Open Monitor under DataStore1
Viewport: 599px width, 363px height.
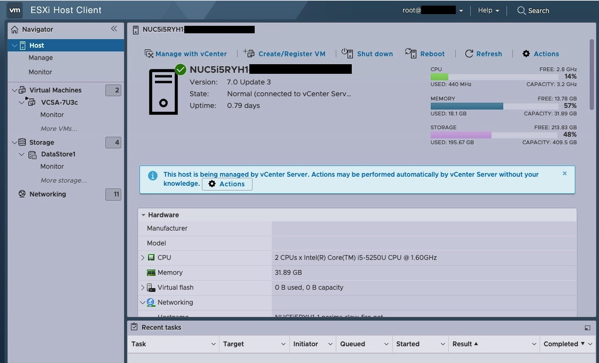tap(52, 167)
